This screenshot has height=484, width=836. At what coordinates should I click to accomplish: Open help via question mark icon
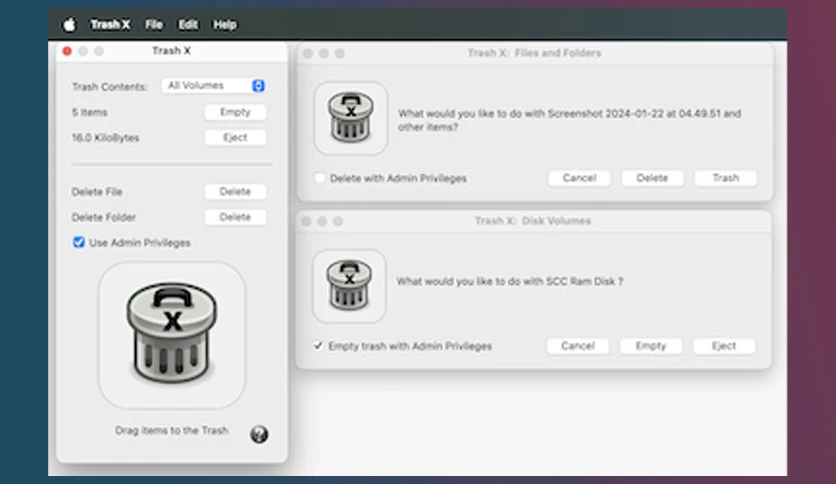(259, 434)
